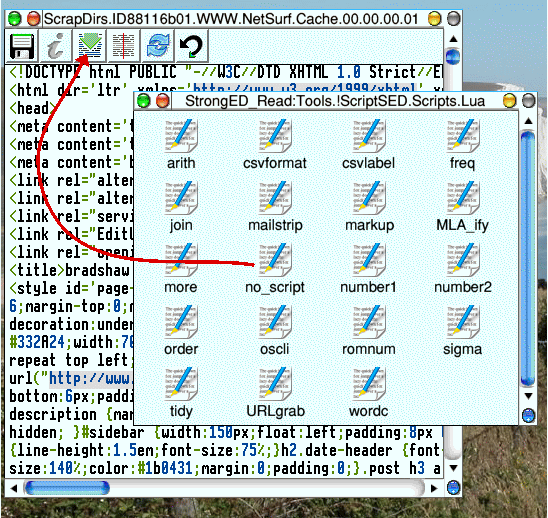Viewport: 548px width, 518px height.
Task: Click the 'h2.date-header' text in editor
Action: coord(336,451)
